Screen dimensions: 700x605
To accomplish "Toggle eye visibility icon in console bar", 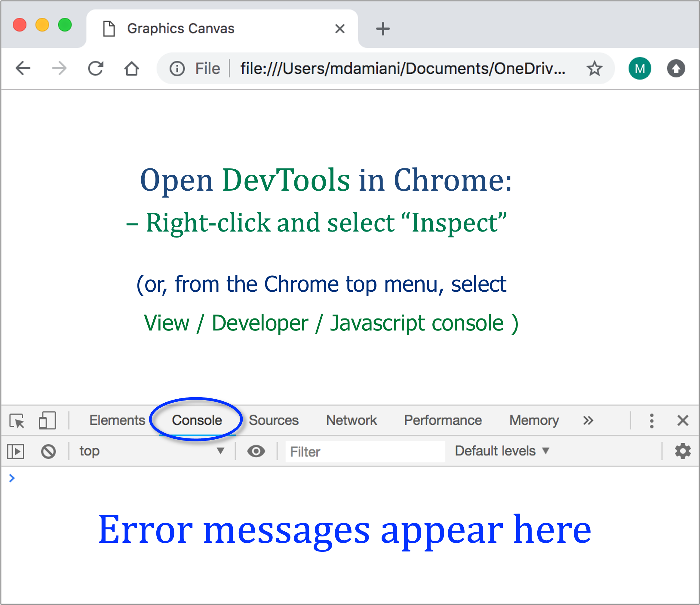I will [x=256, y=451].
